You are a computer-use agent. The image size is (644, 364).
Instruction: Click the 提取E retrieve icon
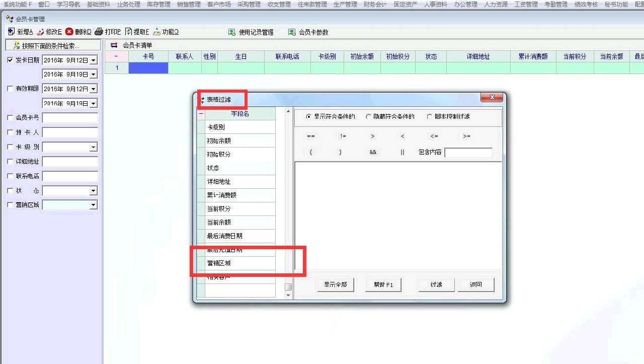[x=128, y=32]
